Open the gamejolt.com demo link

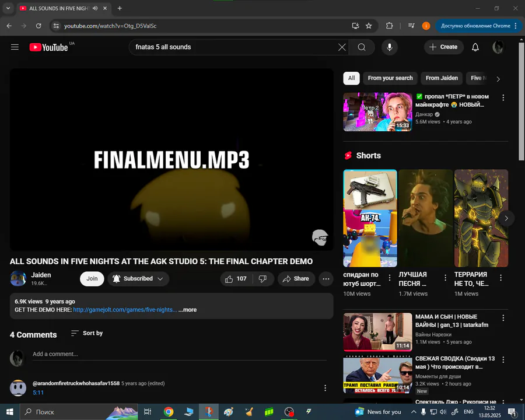[125, 310]
